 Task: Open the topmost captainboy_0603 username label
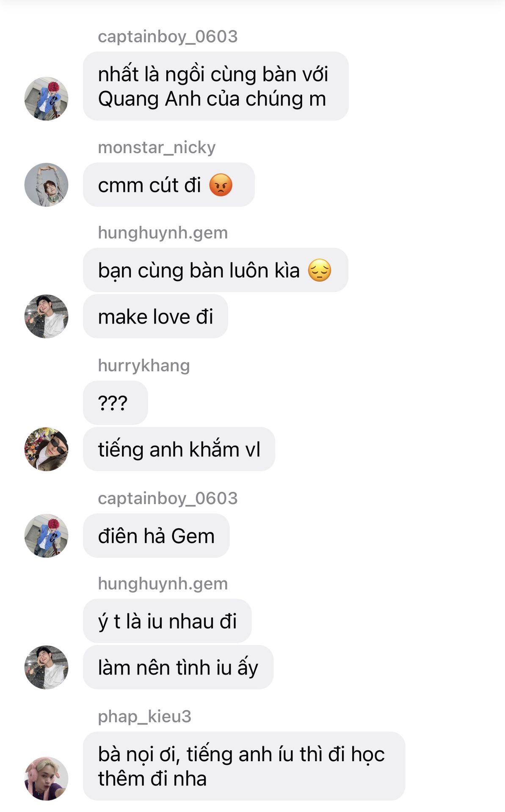click(168, 36)
